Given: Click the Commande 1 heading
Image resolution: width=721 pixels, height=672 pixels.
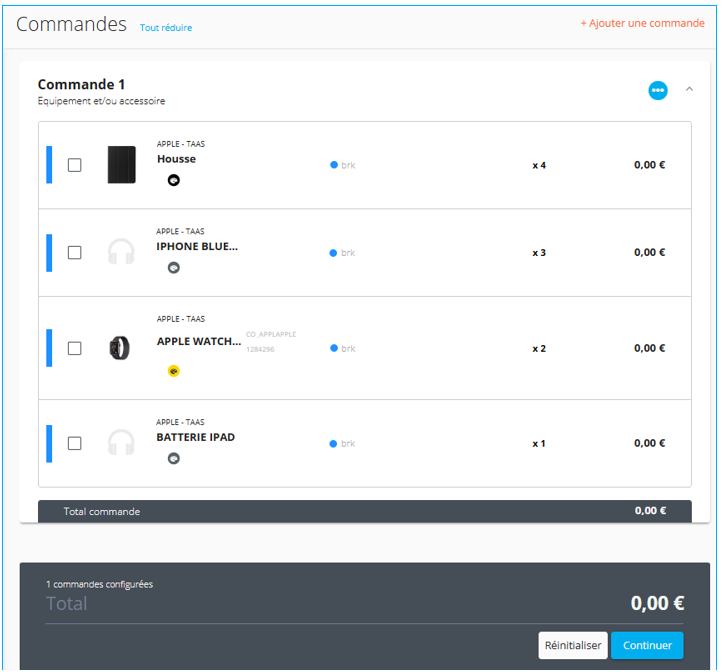Looking at the screenshot, I should coord(81,84).
